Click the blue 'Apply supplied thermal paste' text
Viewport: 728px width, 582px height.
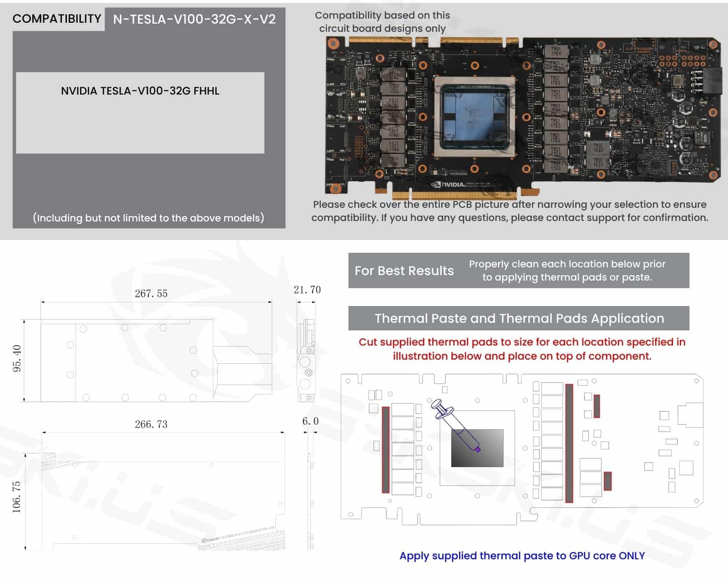[522, 556]
